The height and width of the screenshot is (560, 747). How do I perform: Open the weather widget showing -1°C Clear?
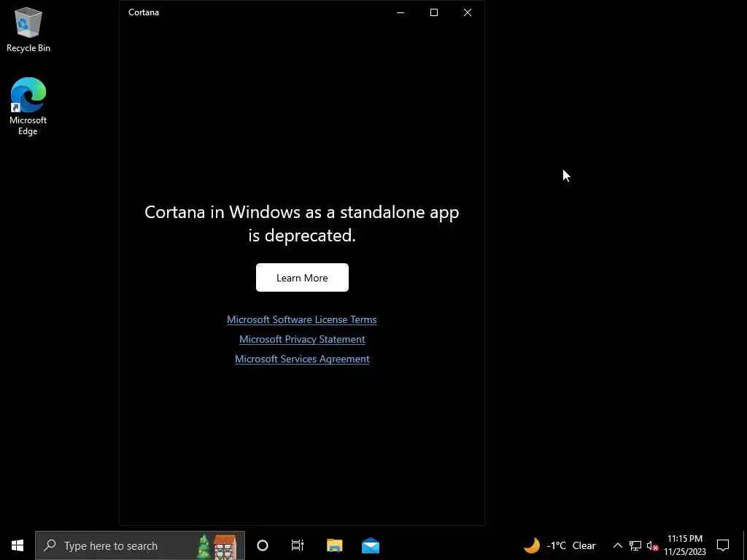(560, 545)
